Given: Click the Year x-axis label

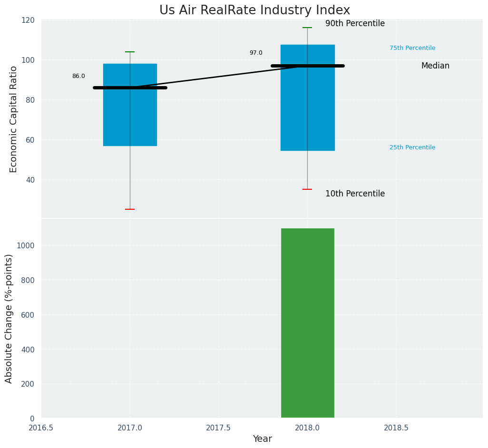Looking at the screenshot, I should pyautogui.click(x=262, y=439).
